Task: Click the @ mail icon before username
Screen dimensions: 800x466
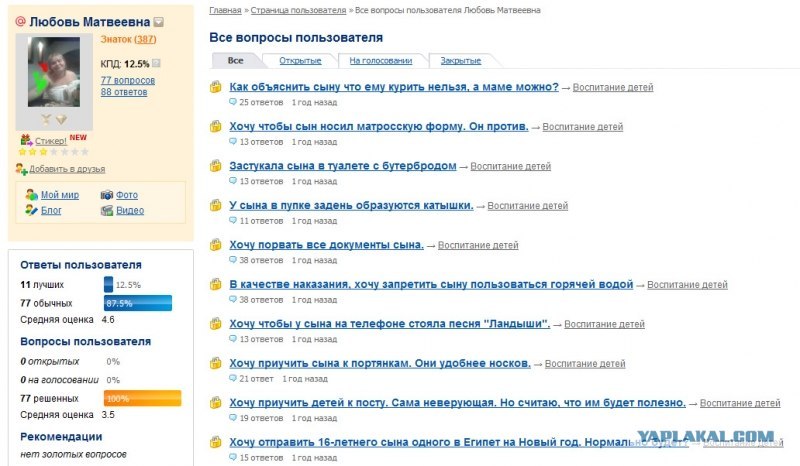Action: pos(20,21)
